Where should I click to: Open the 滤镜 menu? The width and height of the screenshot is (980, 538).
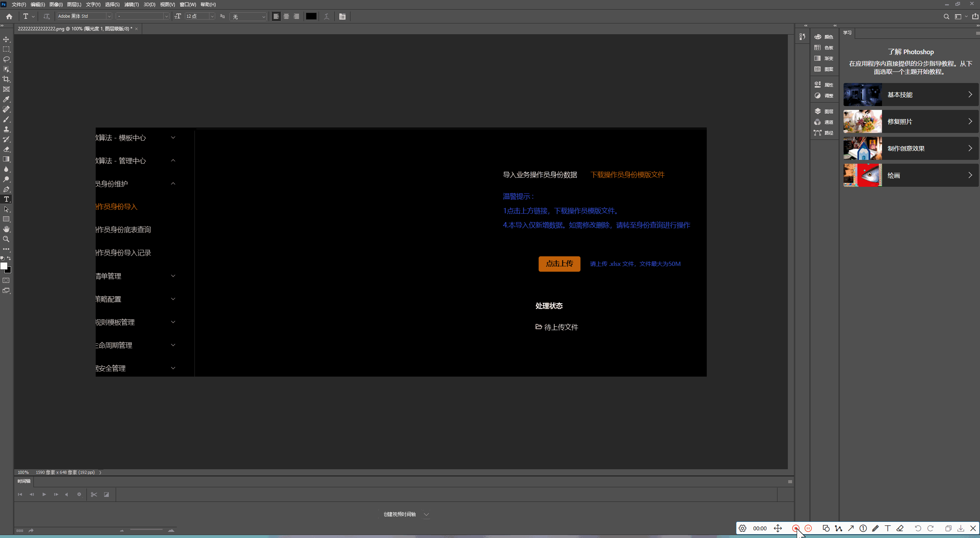coord(131,4)
